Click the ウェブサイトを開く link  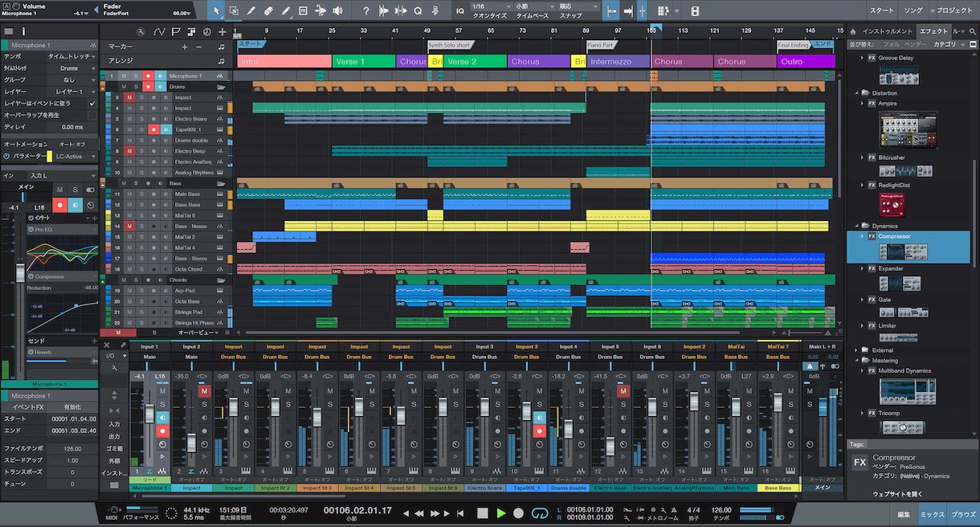pos(898,493)
